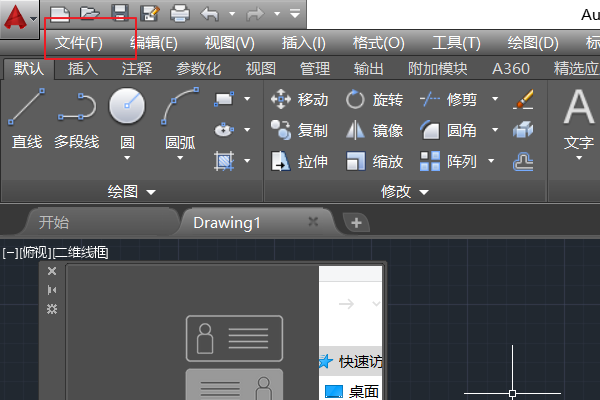This screenshot has height=400, width=600.
Task: Open a file with the folder icon
Action: pos(90,14)
